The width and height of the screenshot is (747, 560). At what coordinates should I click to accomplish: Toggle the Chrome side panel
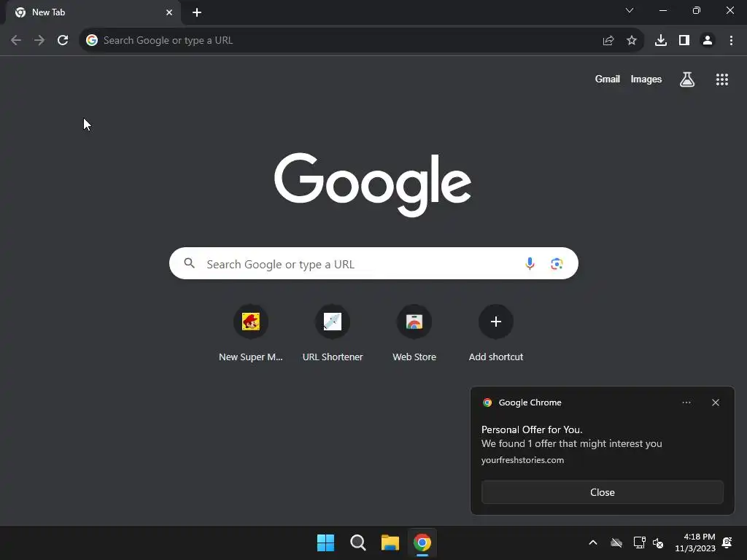click(x=684, y=41)
